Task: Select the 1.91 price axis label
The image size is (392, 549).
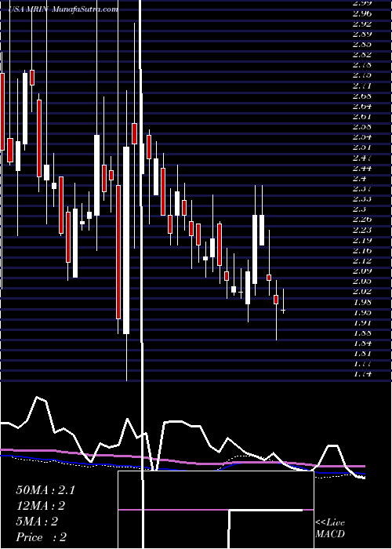Action: [362, 322]
